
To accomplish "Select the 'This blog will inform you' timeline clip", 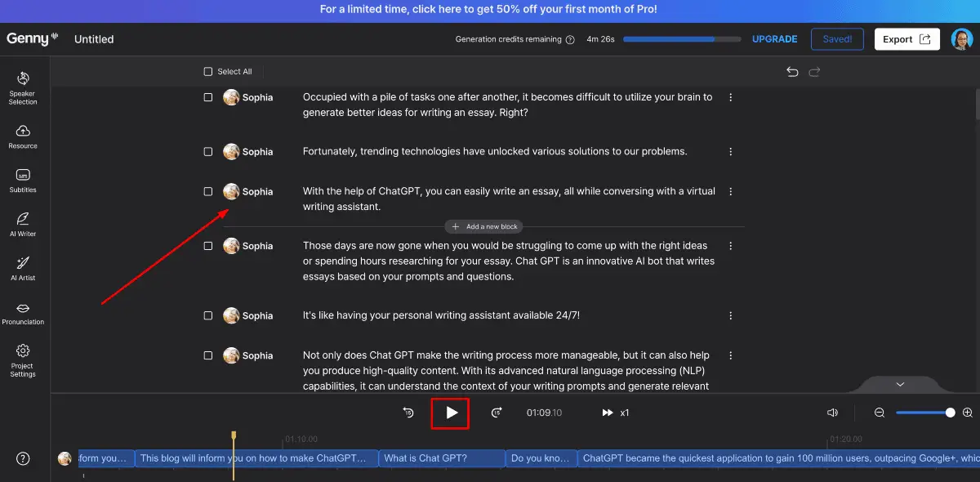I will pos(256,458).
